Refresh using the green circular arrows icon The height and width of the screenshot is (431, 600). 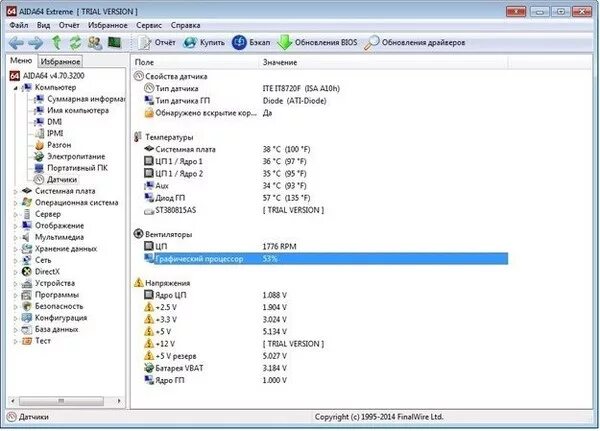click(75, 42)
